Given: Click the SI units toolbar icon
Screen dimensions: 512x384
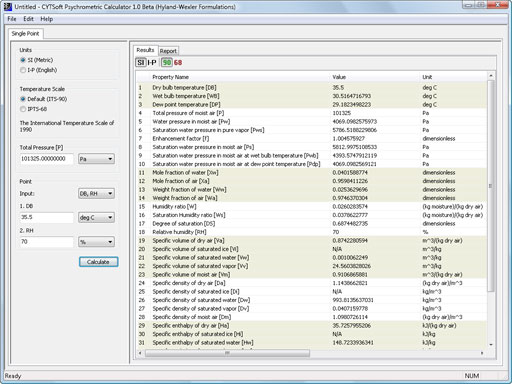Looking at the screenshot, I should click(140, 62).
